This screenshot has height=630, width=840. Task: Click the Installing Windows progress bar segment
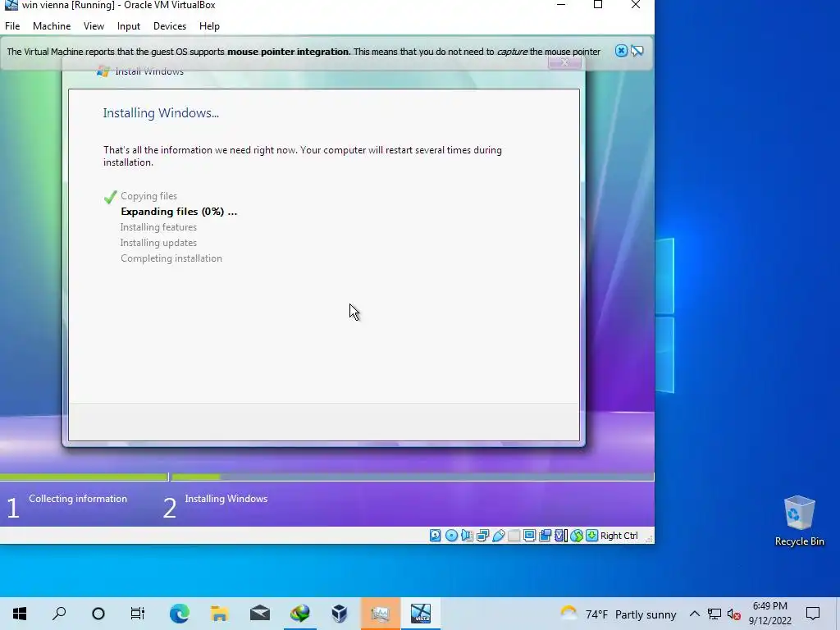pyautogui.click(x=413, y=477)
